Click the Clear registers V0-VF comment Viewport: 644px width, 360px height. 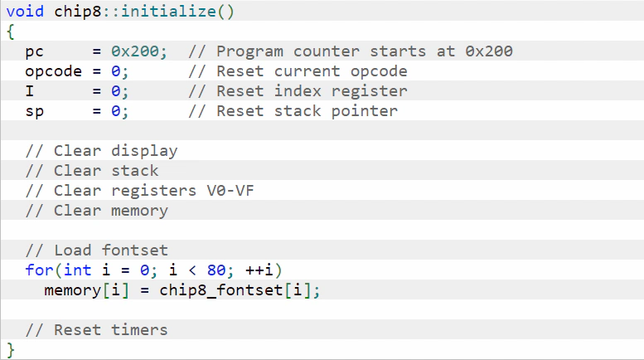pyautogui.click(x=139, y=191)
